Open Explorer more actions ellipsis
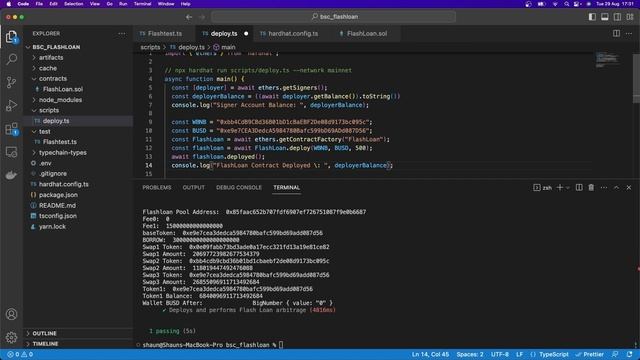The width and height of the screenshot is (640, 360). click(122, 33)
